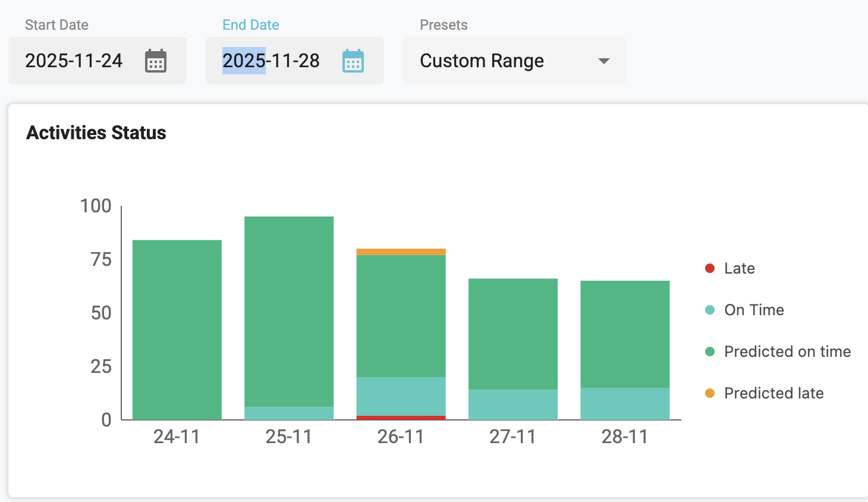Expand the Presets dropdown arrow
Viewport: 868px width, 502px height.
click(604, 61)
